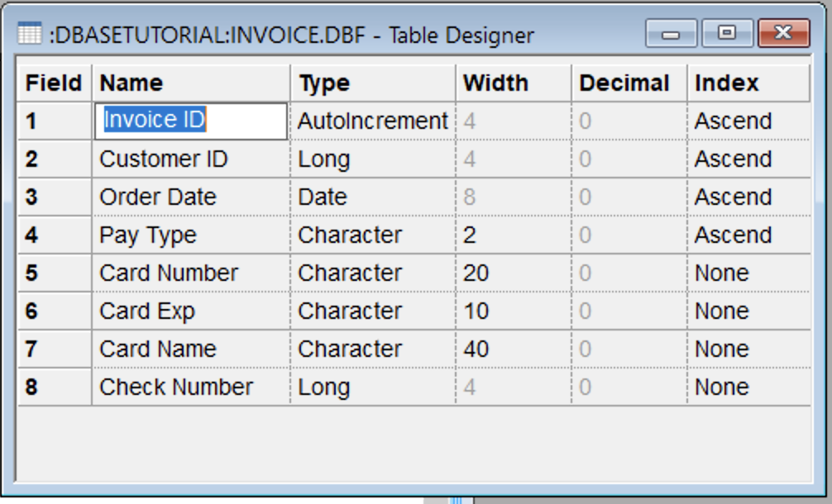Click the Type column header
The height and width of the screenshot is (504, 832).
(x=372, y=83)
